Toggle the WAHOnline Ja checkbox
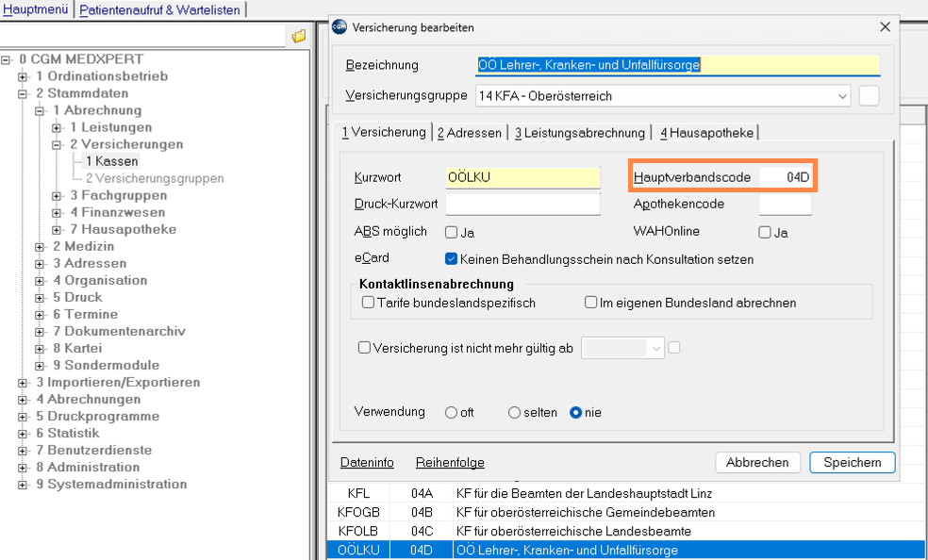928x560 pixels. (765, 232)
